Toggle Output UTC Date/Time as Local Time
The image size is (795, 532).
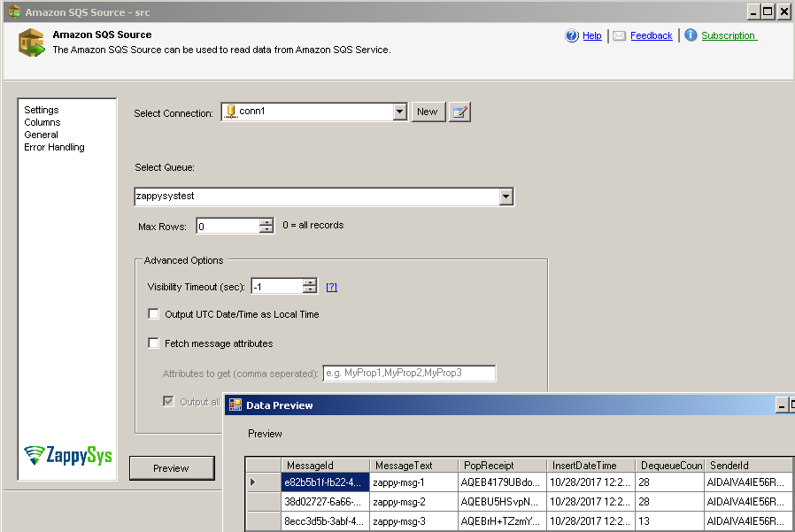(154, 314)
